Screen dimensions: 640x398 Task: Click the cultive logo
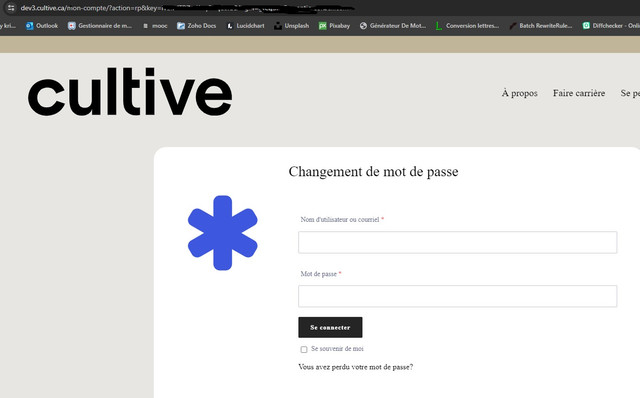[x=130, y=92]
